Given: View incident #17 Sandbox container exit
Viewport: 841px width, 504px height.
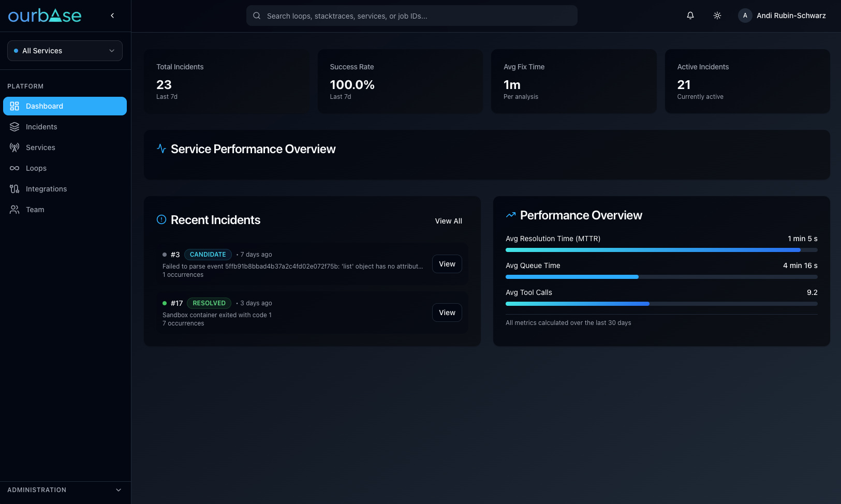Looking at the screenshot, I should coord(446,312).
